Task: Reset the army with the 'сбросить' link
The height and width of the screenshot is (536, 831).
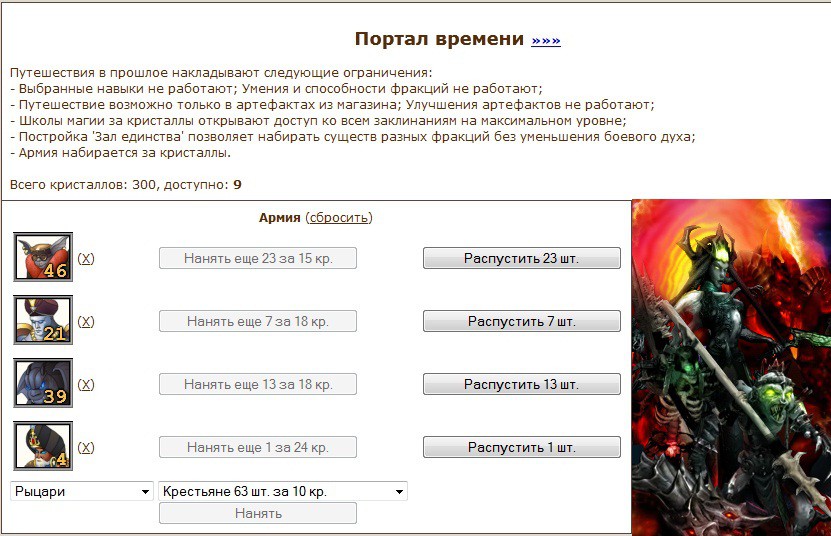Action: (339, 217)
